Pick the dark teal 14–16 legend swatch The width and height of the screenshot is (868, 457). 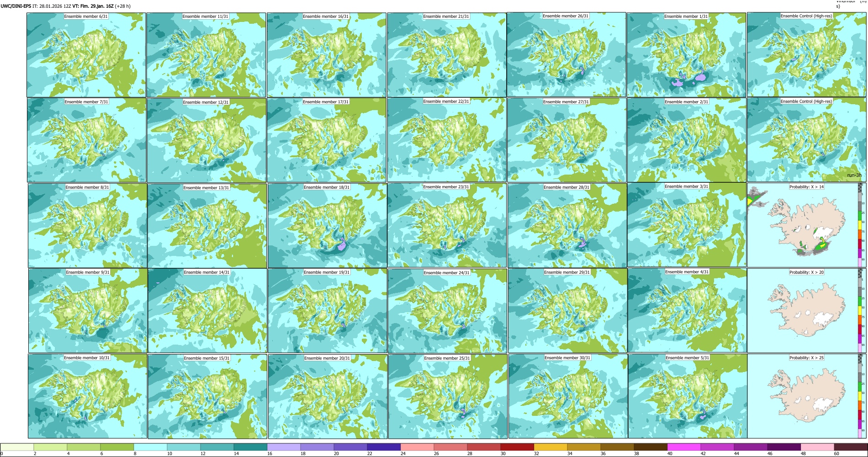250,447
